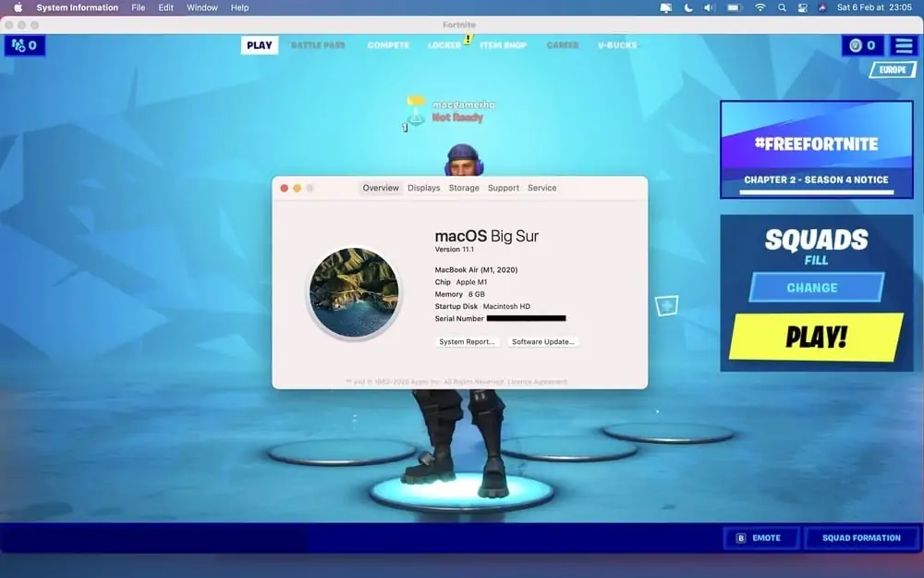
Task: Open the Window menu
Action: point(202,7)
